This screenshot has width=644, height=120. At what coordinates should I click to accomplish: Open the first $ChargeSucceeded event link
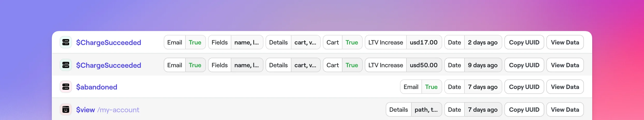click(109, 42)
